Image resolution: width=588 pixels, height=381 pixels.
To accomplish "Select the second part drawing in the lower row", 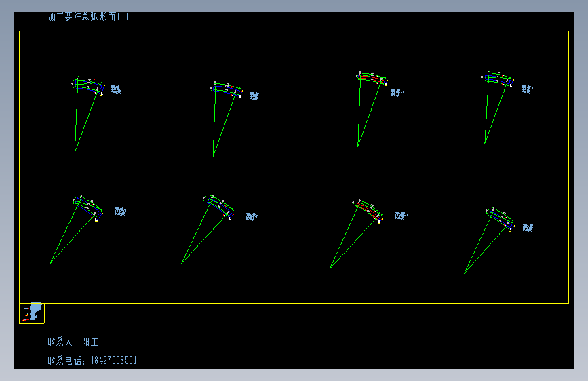I will pos(208,230).
